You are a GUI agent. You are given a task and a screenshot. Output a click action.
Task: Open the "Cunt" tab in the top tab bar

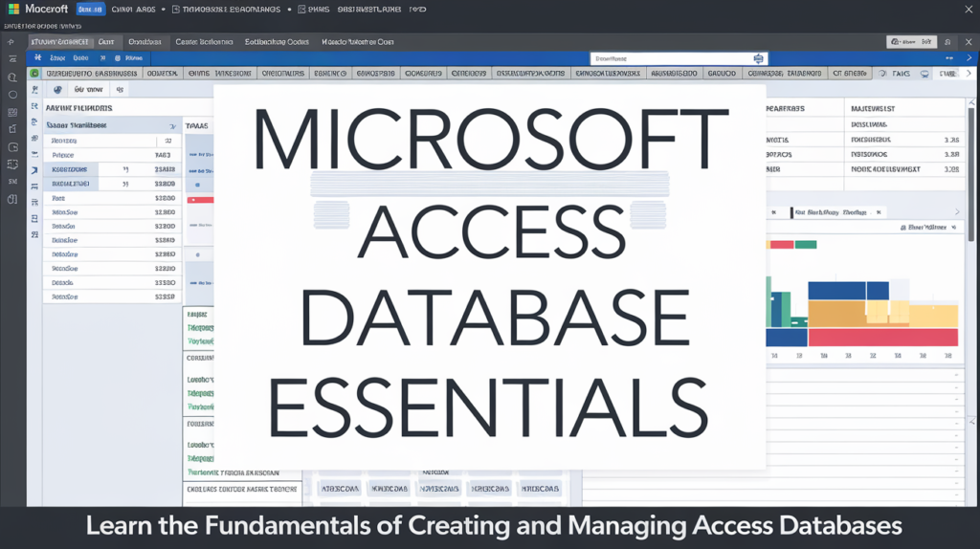pos(106,42)
